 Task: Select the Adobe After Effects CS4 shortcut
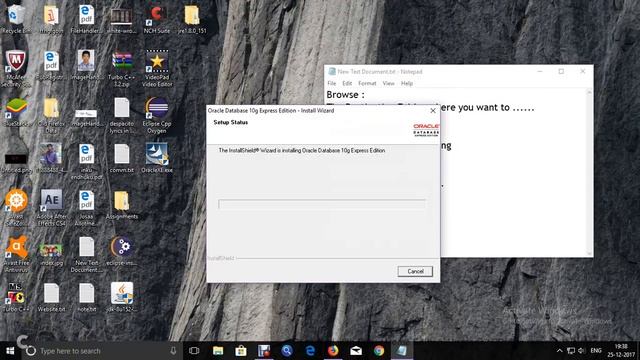point(51,208)
